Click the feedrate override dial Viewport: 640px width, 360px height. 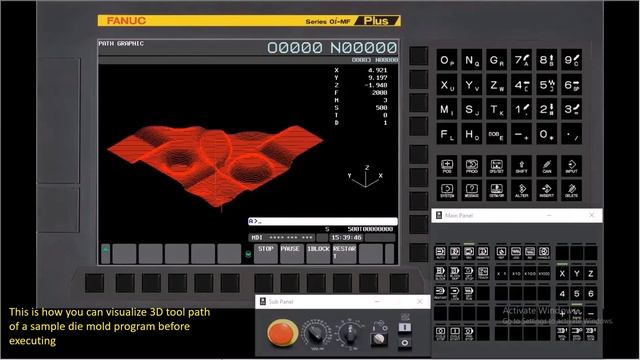coord(316,334)
